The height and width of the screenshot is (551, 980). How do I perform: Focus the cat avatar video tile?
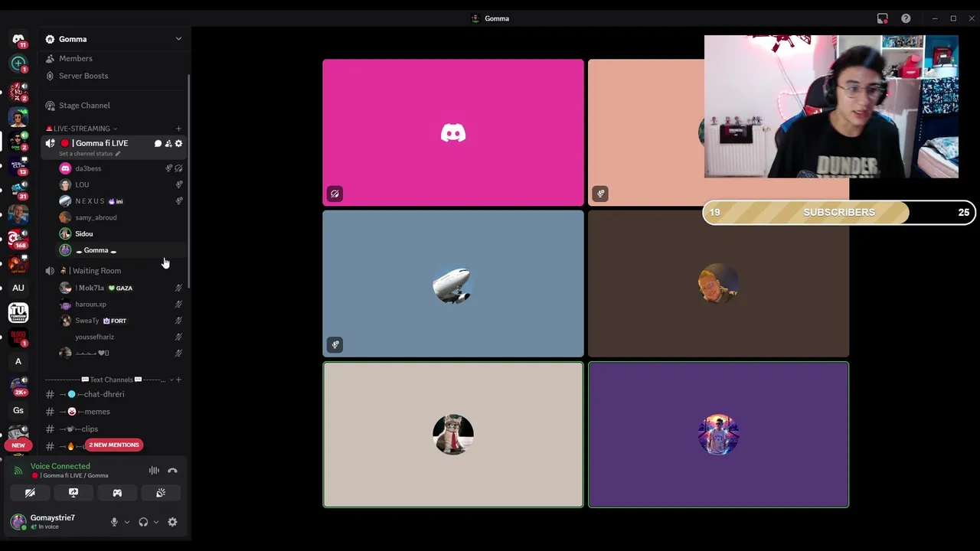pyautogui.click(x=453, y=435)
